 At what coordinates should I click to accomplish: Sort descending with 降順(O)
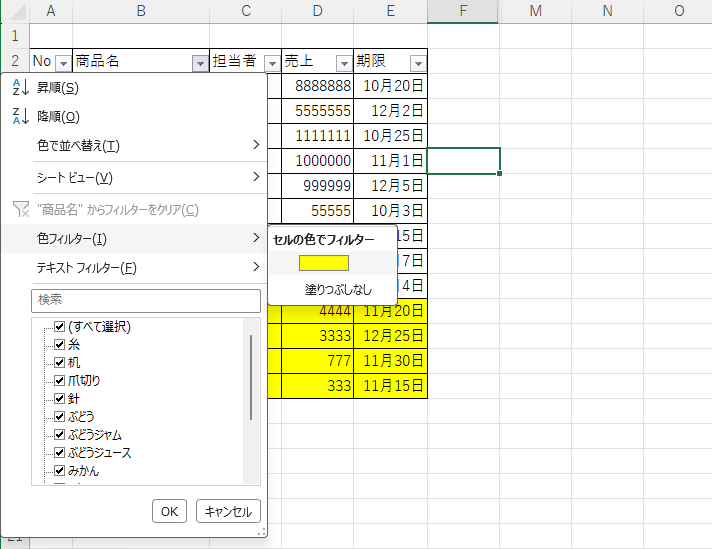pyautogui.click(x=134, y=116)
